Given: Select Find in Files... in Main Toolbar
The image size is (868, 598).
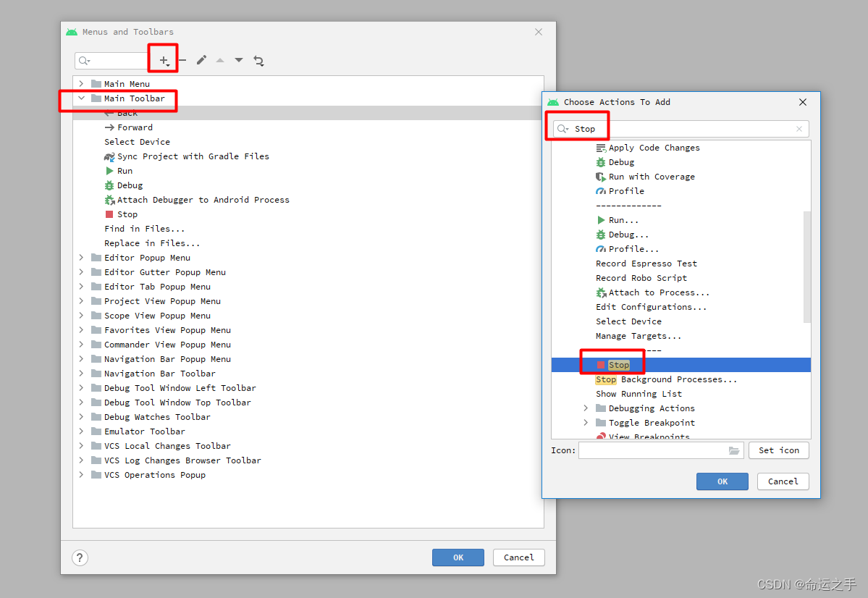Looking at the screenshot, I should point(145,229).
